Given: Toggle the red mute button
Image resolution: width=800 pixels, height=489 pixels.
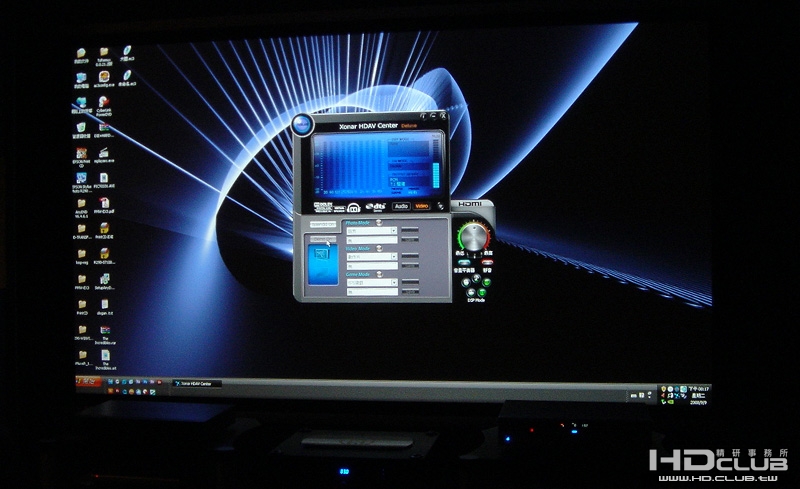Looking at the screenshot, I should coord(486,262).
